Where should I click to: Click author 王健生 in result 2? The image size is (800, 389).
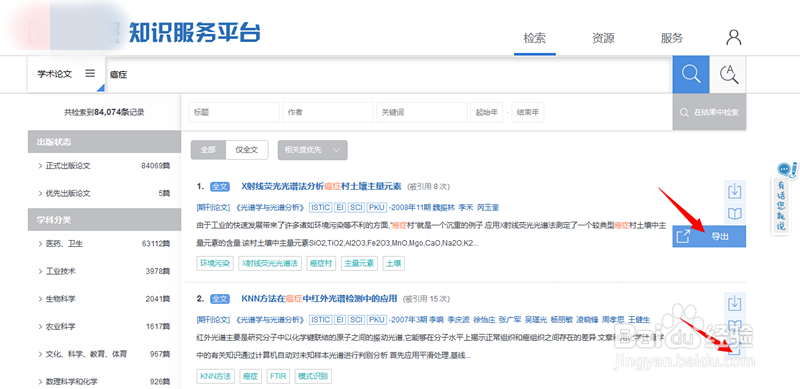click(639, 320)
